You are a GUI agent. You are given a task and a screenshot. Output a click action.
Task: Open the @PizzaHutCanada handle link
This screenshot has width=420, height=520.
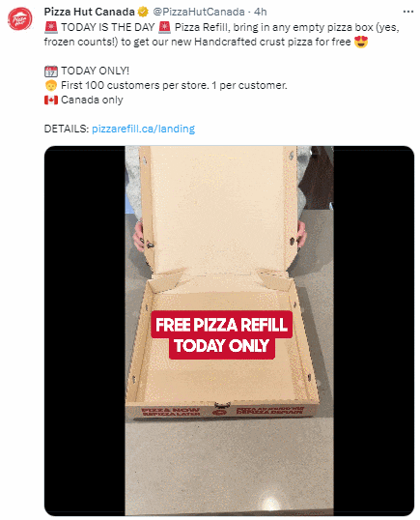tap(199, 12)
